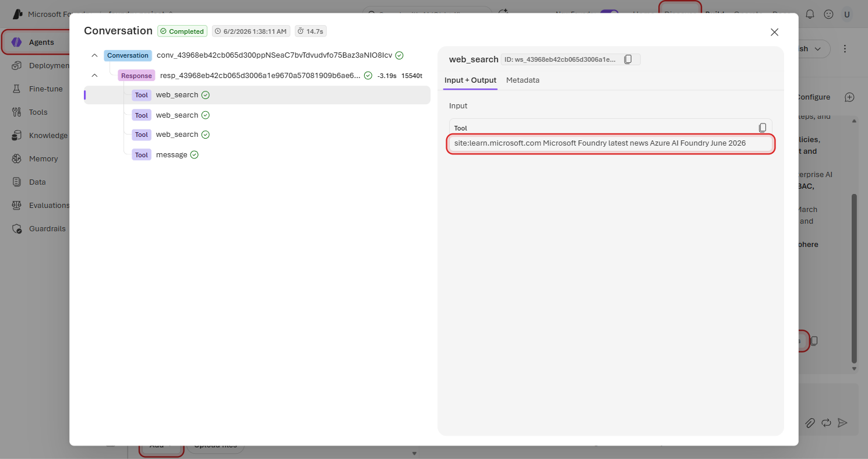868x459 pixels.
Task: Attach a file with the paperclip icon
Action: tap(810, 423)
